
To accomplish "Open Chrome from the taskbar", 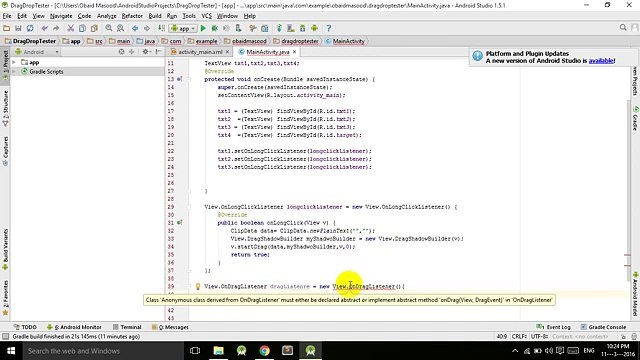I will pyautogui.click(x=264, y=351).
